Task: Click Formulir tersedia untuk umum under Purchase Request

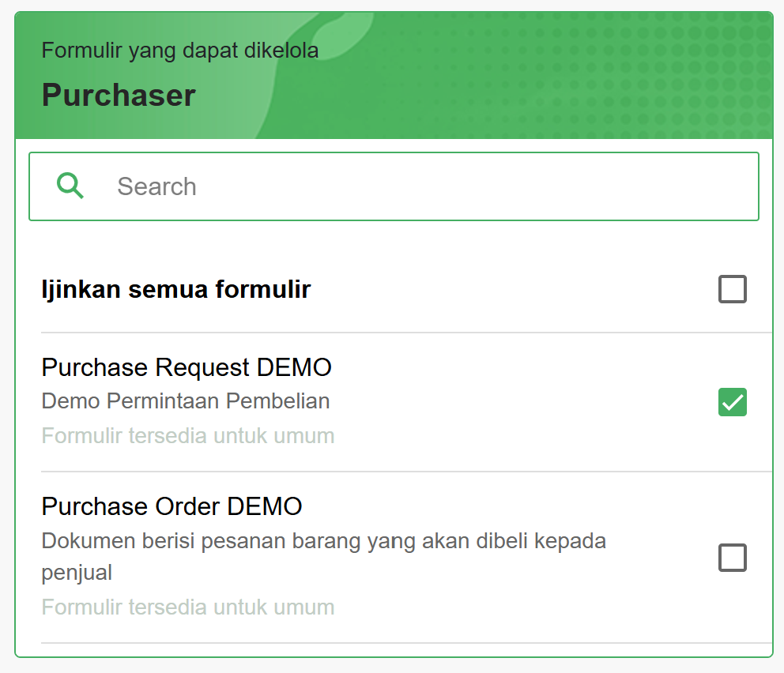Action: [x=188, y=436]
